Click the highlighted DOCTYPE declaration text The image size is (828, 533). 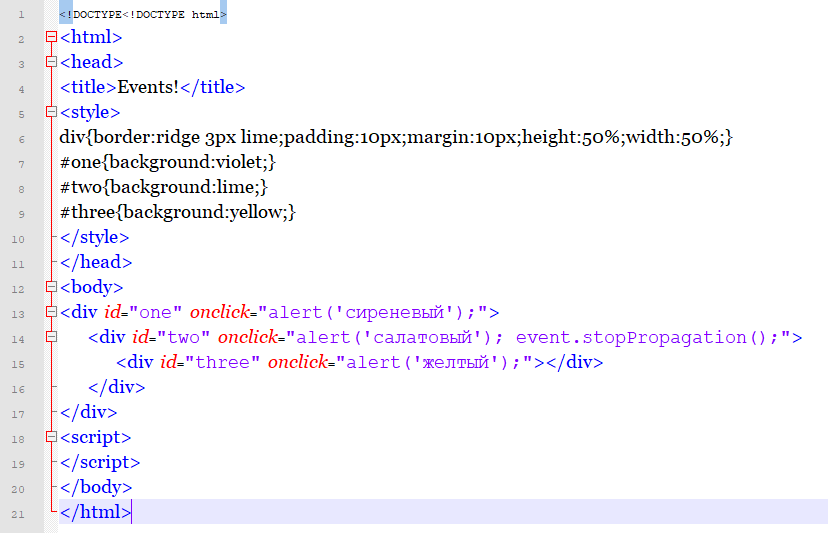click(x=143, y=15)
